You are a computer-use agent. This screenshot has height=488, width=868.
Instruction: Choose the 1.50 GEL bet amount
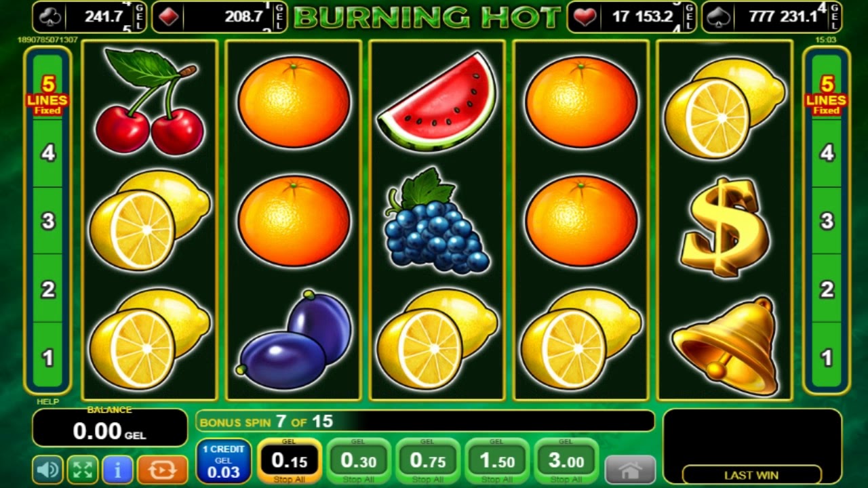(497, 461)
